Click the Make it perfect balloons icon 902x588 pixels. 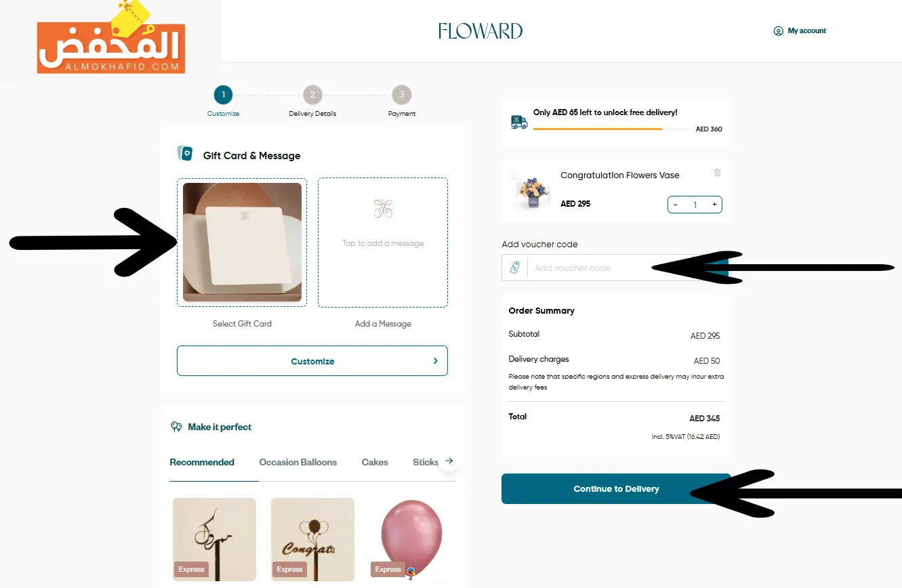(176, 427)
